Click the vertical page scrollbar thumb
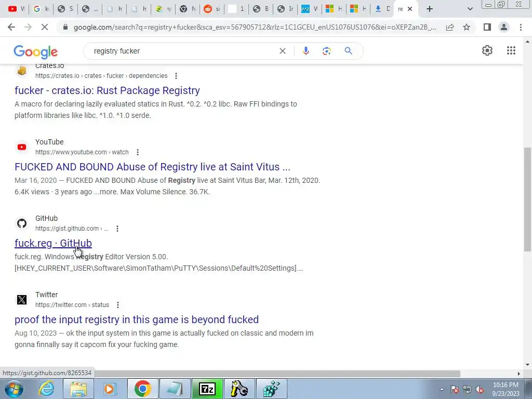 527,199
